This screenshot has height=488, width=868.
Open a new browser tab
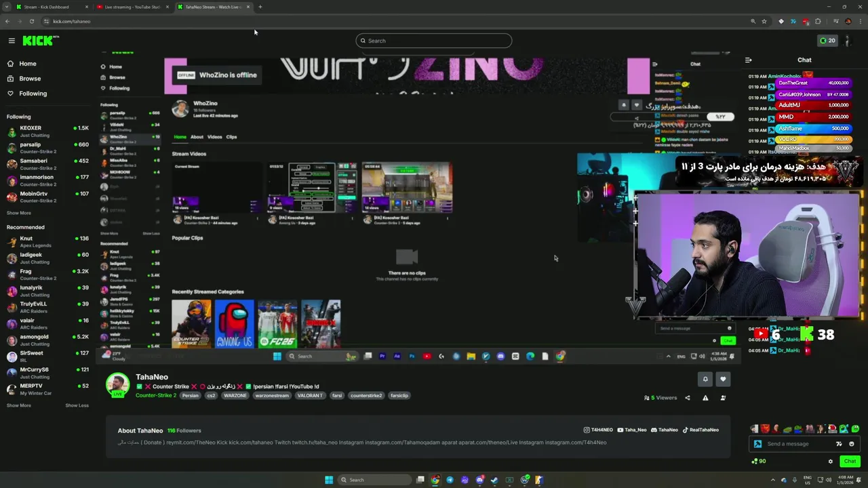(x=260, y=7)
